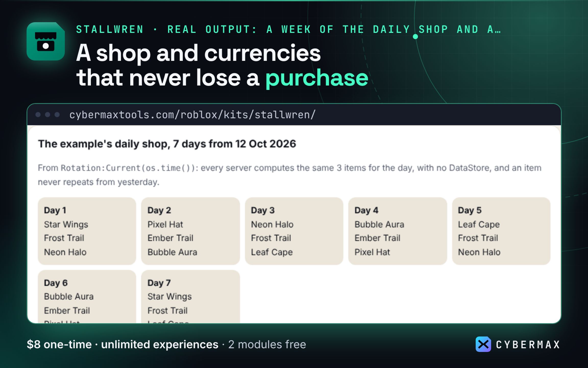The height and width of the screenshot is (368, 588).
Task: Click the middle browser window dot
Action: 47,114
